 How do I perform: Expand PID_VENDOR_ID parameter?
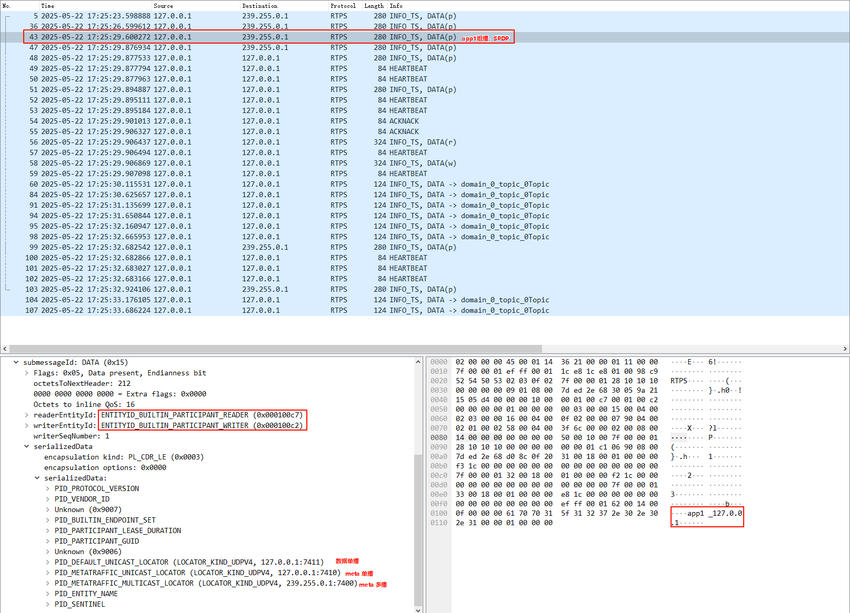47,499
